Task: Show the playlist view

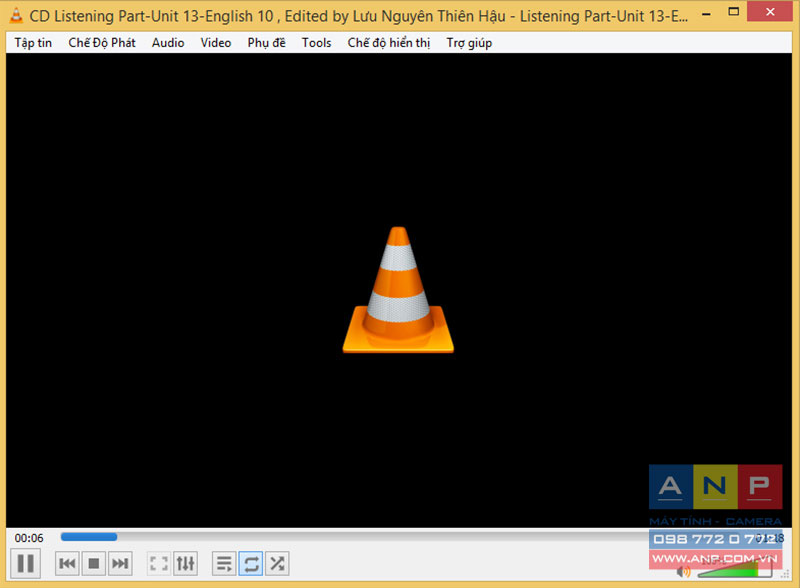Action: pyautogui.click(x=224, y=564)
